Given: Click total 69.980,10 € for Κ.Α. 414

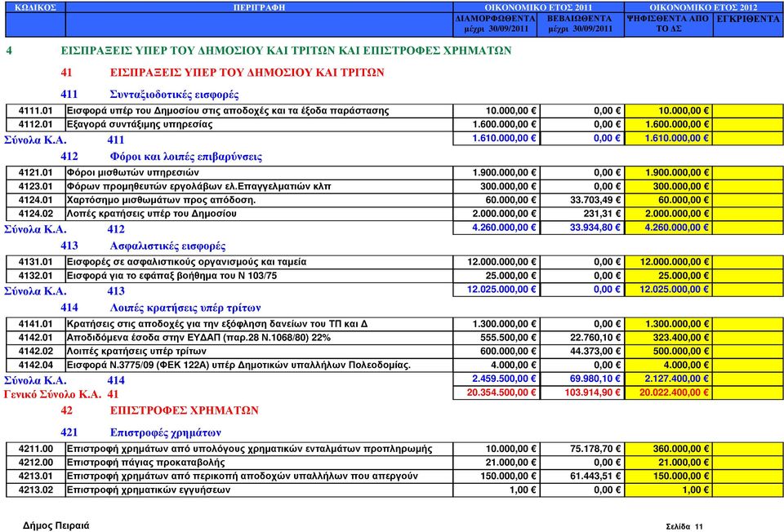Looking at the screenshot, I should pyautogui.click(x=582, y=379).
